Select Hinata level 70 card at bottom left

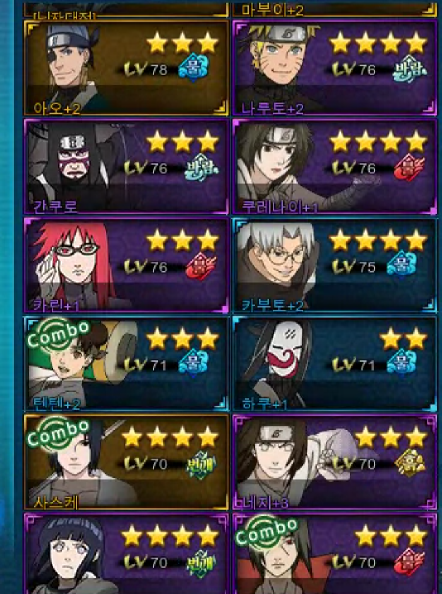pos(126,554)
